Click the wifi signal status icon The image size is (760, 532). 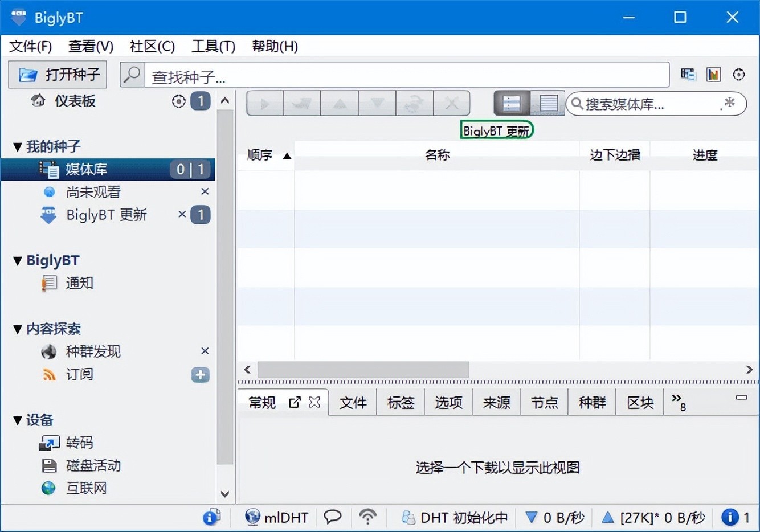(368, 517)
